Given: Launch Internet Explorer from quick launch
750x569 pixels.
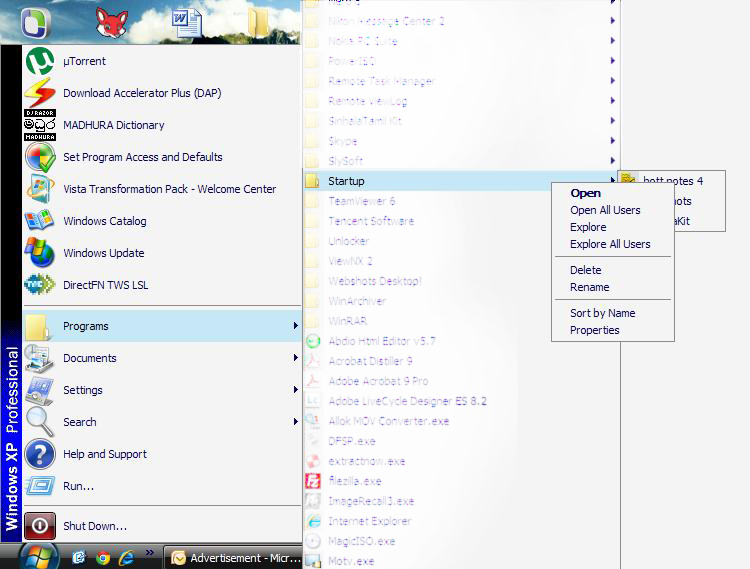Looking at the screenshot, I should (126, 558).
